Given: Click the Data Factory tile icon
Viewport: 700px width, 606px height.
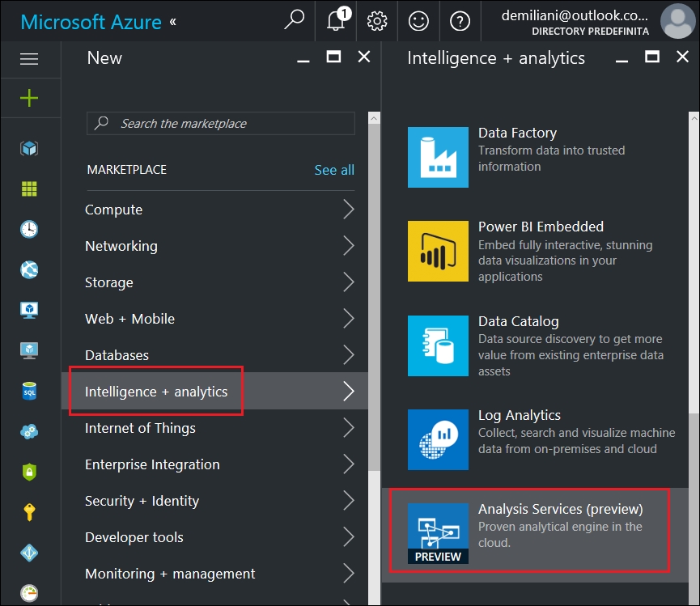Looking at the screenshot, I should coord(438,157).
